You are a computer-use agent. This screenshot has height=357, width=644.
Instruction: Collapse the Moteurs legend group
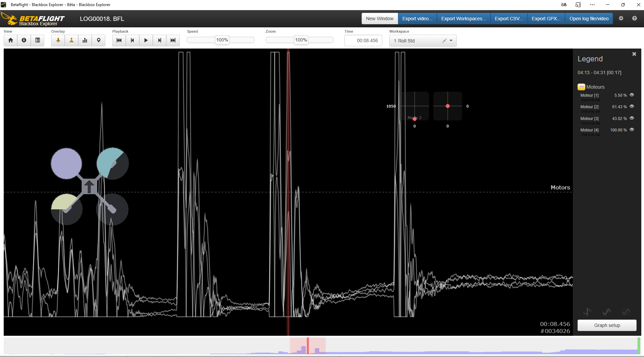click(581, 87)
